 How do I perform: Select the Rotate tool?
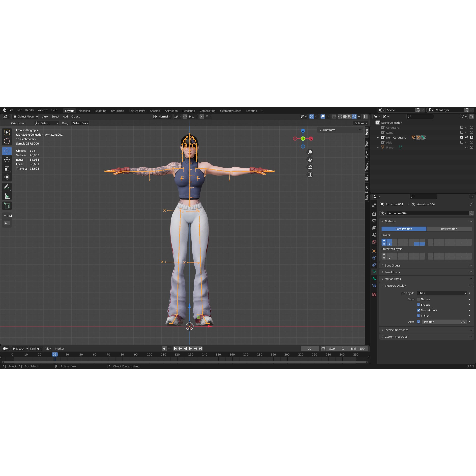click(7, 160)
